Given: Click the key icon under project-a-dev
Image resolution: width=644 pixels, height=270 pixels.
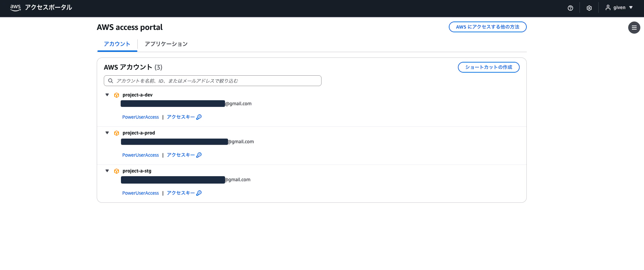Looking at the screenshot, I should pos(199,117).
